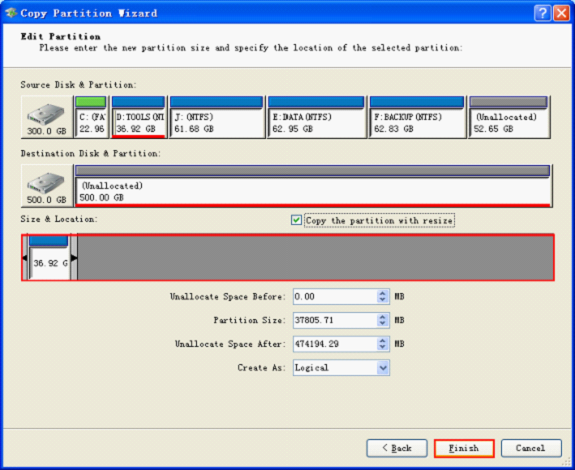Select the D:TOOLS 36.92 GB partition
575x470 pixels.
(x=139, y=117)
